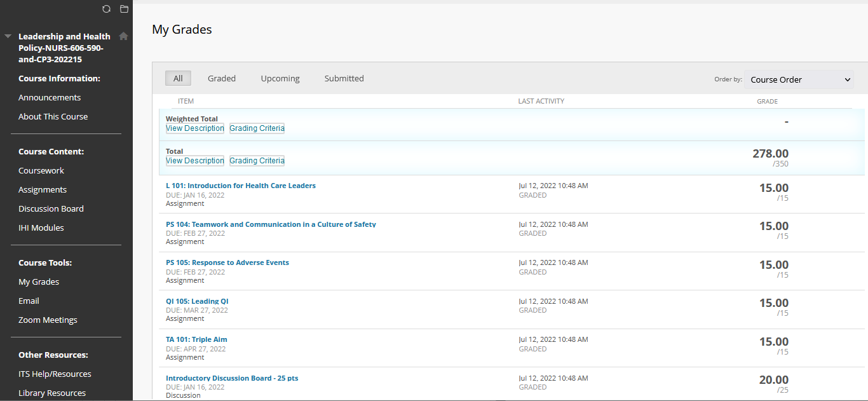This screenshot has height=401, width=868.
Task: Click the folder icon atop the sidebar
Action: [x=124, y=9]
